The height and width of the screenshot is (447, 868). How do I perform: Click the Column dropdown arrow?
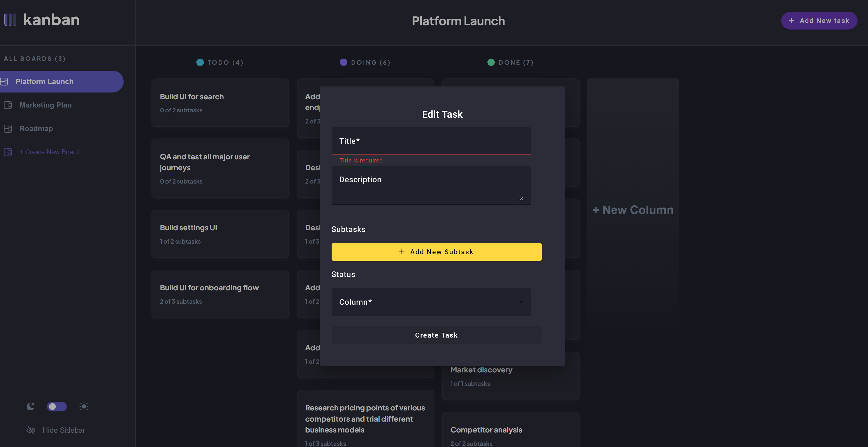tap(521, 302)
